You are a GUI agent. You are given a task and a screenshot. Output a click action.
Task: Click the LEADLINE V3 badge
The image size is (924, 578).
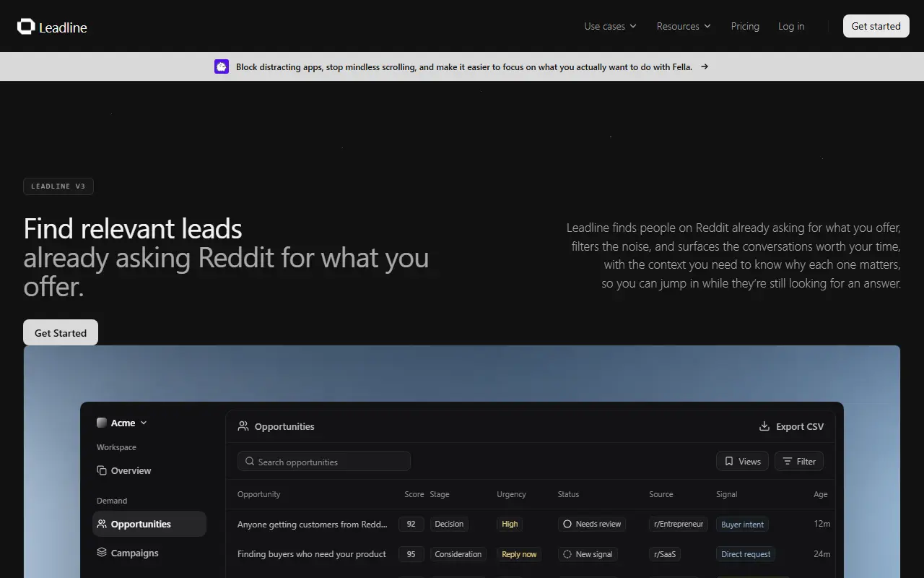tap(58, 186)
